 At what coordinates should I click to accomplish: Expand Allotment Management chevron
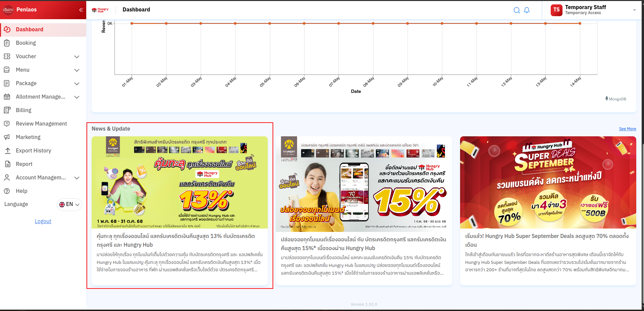[x=77, y=97]
